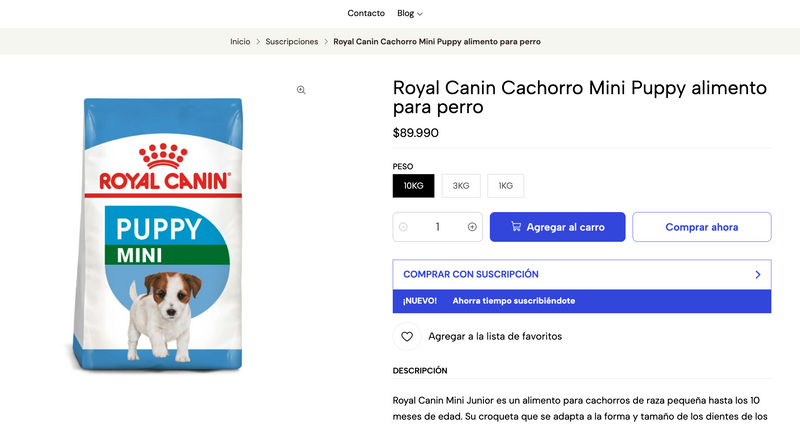Expand the Blog dropdown menu

[410, 13]
